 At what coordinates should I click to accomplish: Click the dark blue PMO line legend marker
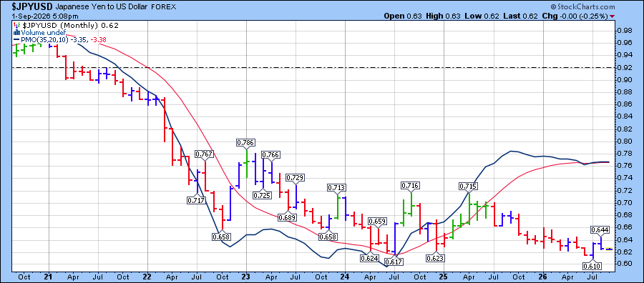point(16,39)
